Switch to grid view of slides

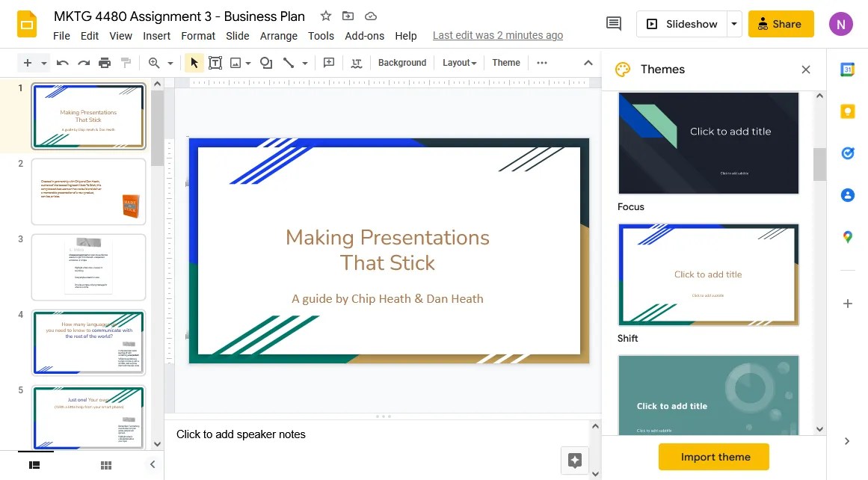pos(105,464)
